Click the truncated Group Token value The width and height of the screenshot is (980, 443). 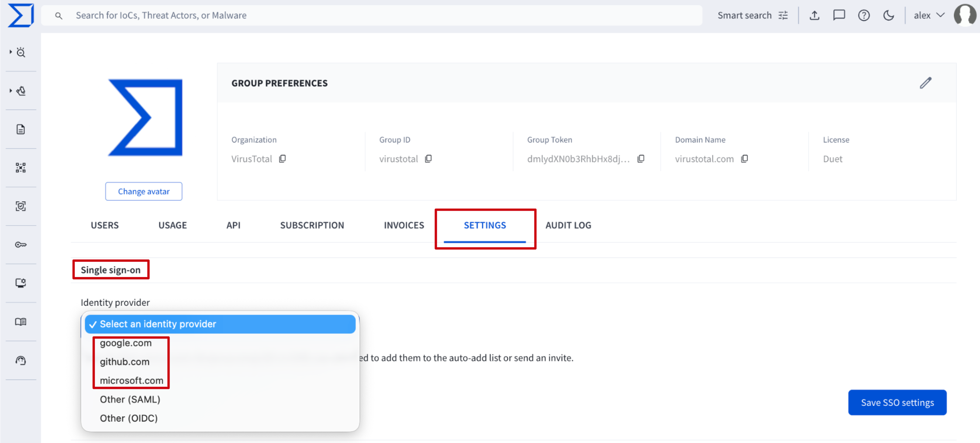(578, 159)
